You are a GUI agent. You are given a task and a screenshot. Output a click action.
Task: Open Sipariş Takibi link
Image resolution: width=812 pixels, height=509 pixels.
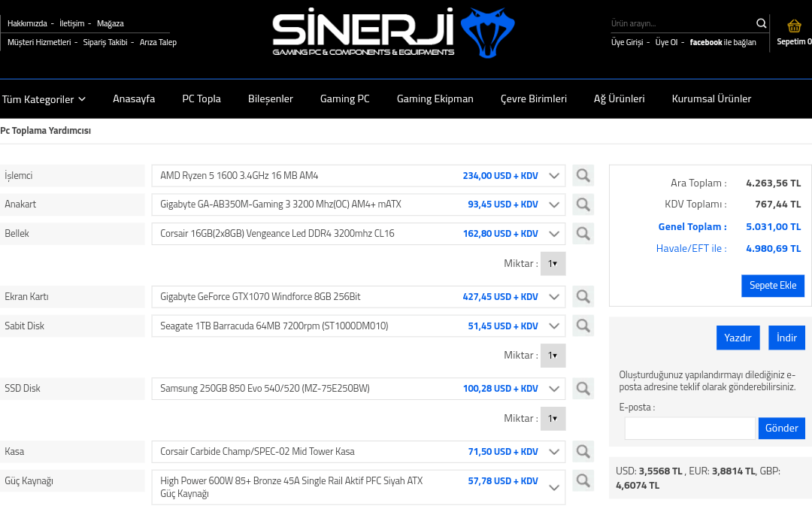105,42
